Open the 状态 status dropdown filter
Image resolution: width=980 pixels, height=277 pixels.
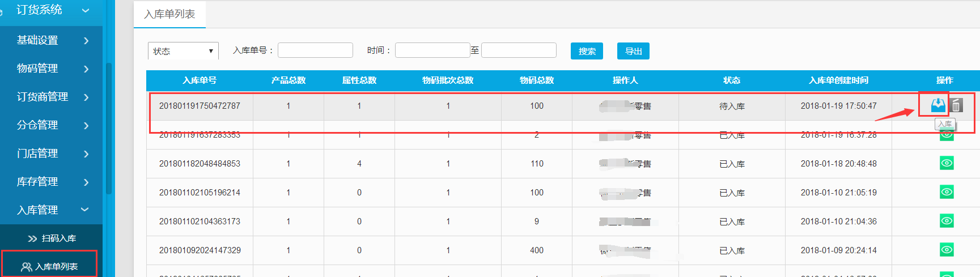(183, 51)
